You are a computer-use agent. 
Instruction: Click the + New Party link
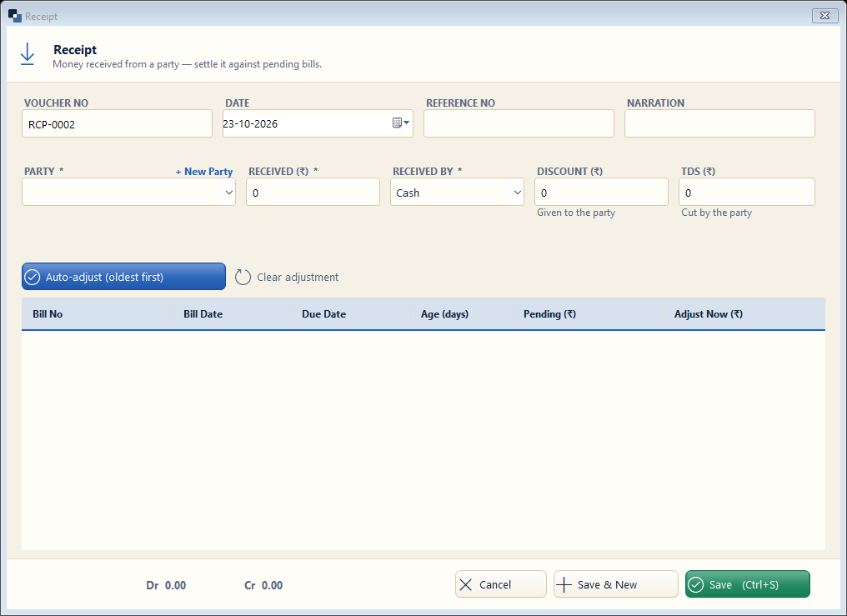coord(204,171)
